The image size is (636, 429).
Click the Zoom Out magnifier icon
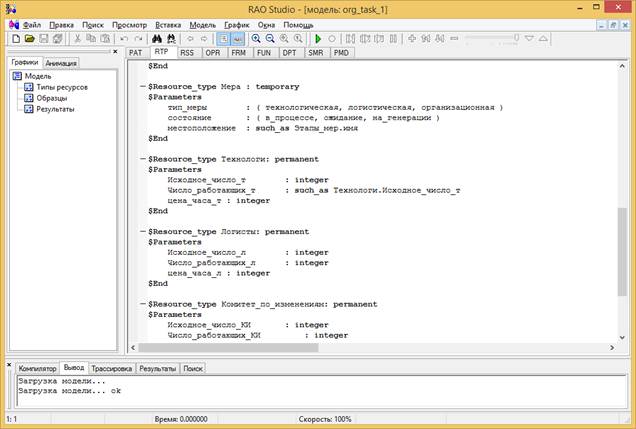[x=270, y=39]
